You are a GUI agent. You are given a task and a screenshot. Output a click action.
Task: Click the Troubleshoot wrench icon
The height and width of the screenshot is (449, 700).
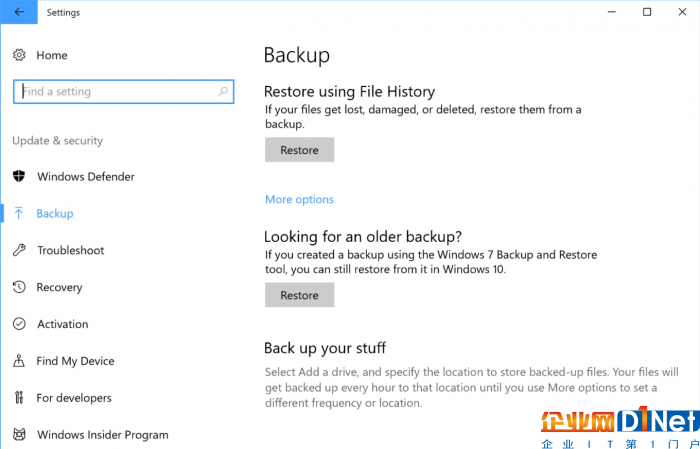pyautogui.click(x=19, y=250)
